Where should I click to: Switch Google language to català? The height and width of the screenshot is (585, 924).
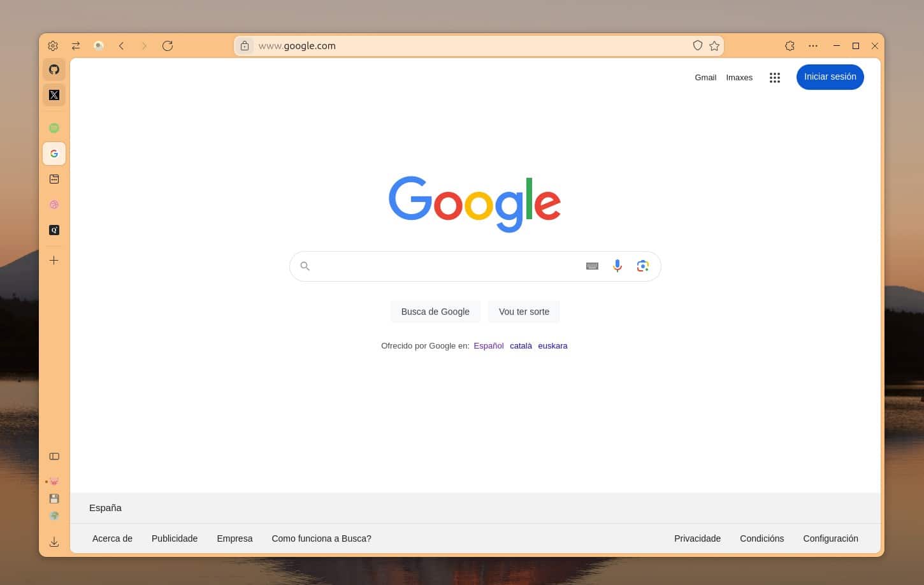(x=521, y=346)
